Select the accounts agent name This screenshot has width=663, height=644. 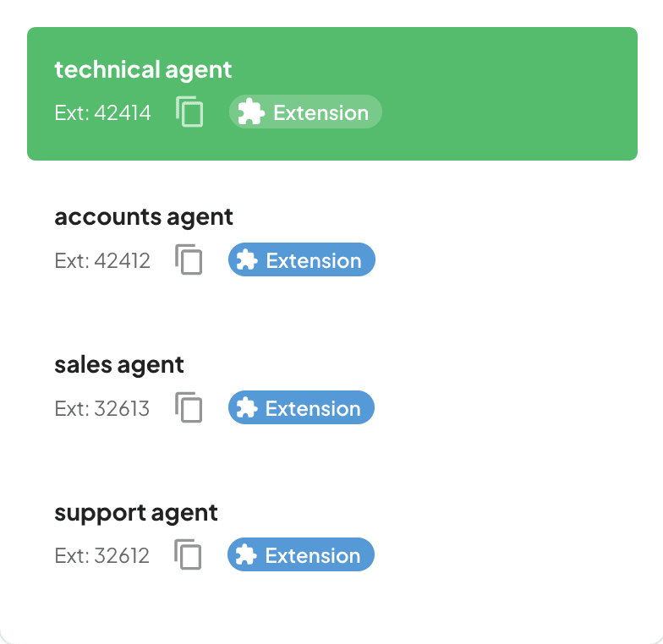tap(144, 217)
